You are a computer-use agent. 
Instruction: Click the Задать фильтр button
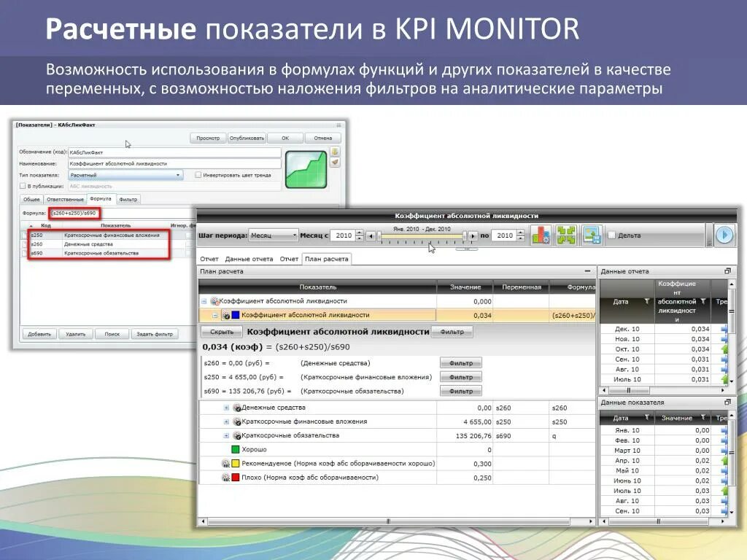pyautogui.click(x=155, y=334)
